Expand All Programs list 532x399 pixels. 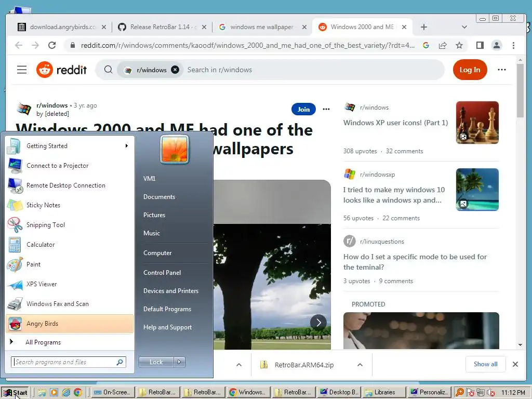(70, 342)
